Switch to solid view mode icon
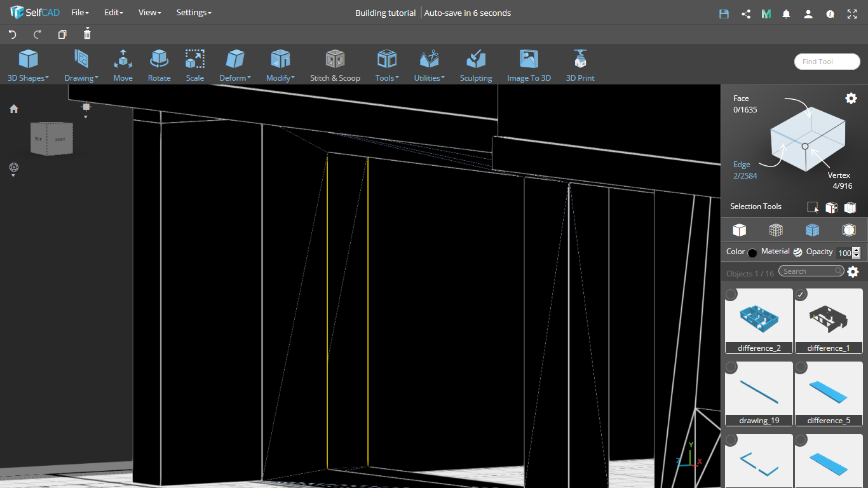The image size is (868, 488). point(739,230)
